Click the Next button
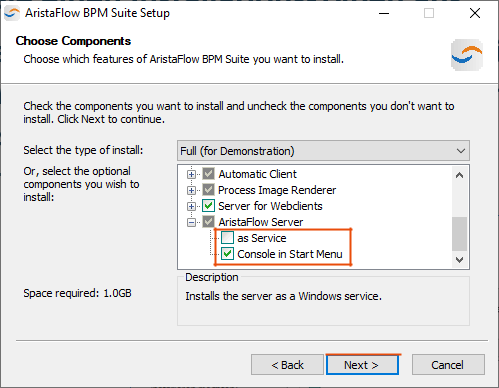The width and height of the screenshot is (499, 388). (362, 365)
